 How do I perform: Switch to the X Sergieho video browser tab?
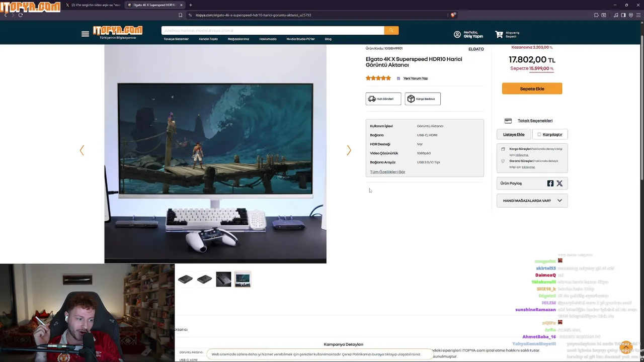[x=93, y=5]
